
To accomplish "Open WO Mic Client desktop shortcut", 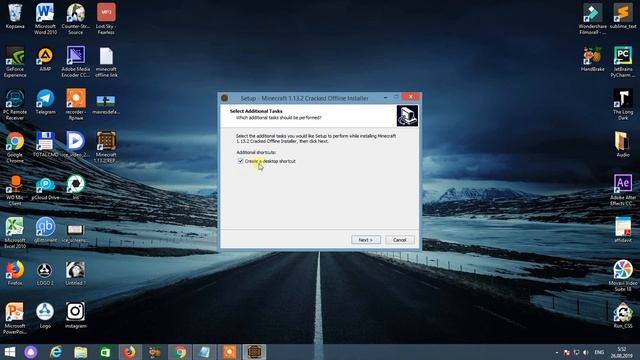I will tap(15, 190).
